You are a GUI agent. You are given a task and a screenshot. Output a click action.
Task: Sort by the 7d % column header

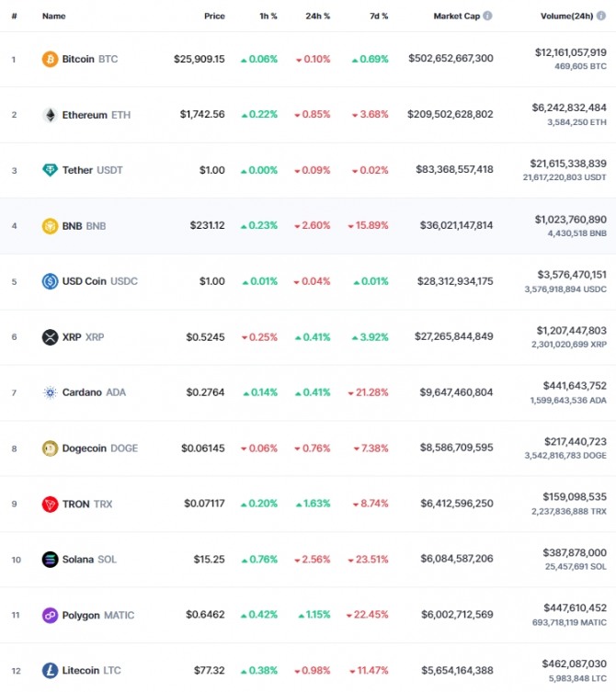pyautogui.click(x=379, y=16)
